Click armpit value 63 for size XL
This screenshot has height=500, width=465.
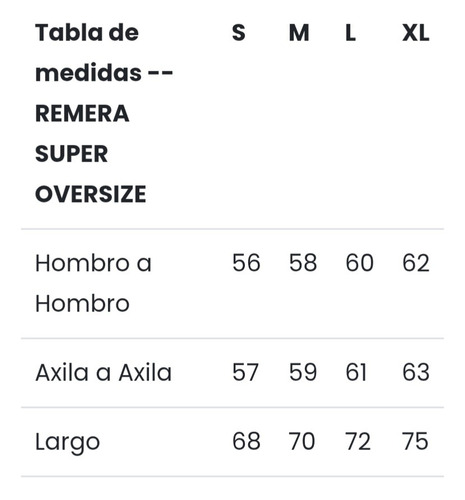click(x=416, y=372)
